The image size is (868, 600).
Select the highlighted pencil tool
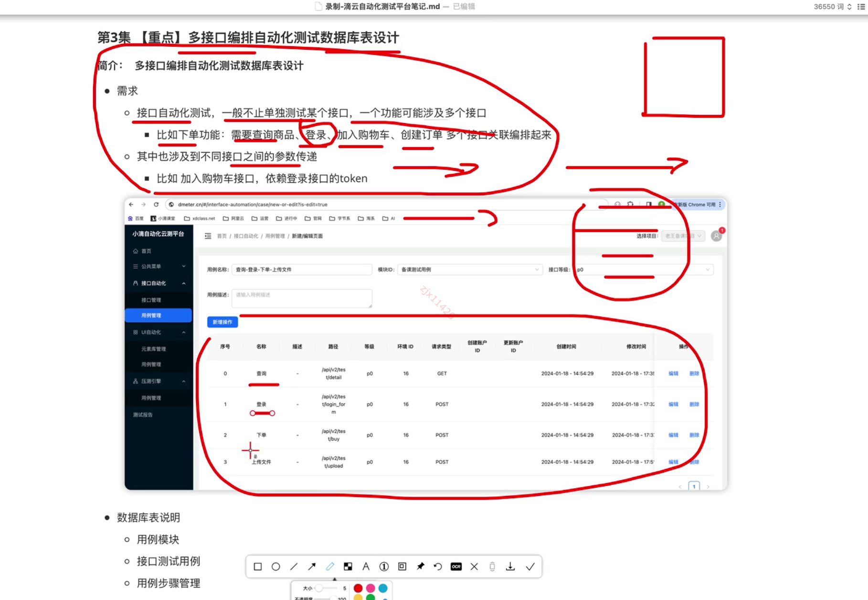330,567
